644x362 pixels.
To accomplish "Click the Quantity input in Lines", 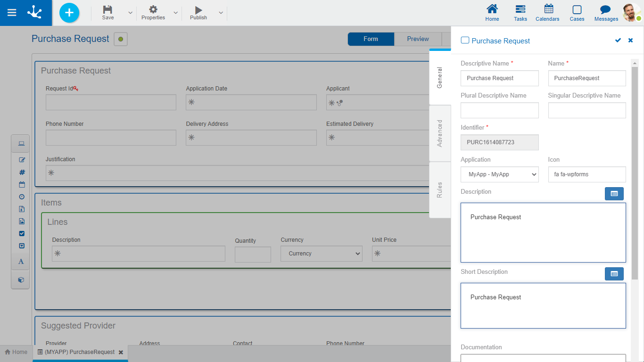I will [x=253, y=255].
